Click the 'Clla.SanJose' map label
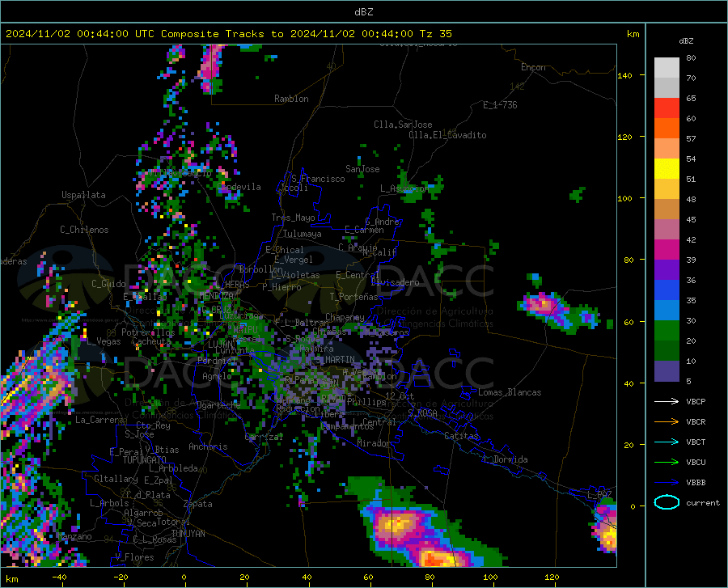 [403, 125]
